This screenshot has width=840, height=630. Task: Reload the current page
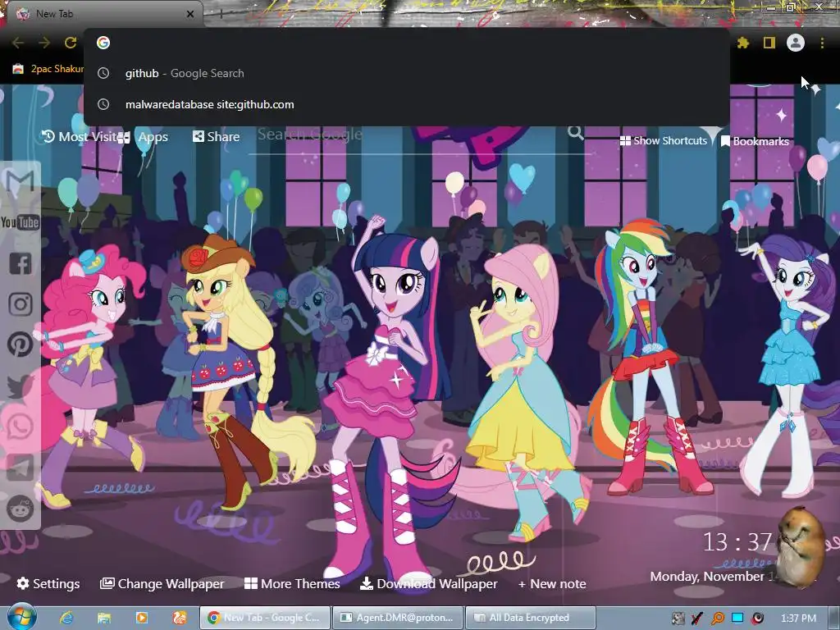71,43
